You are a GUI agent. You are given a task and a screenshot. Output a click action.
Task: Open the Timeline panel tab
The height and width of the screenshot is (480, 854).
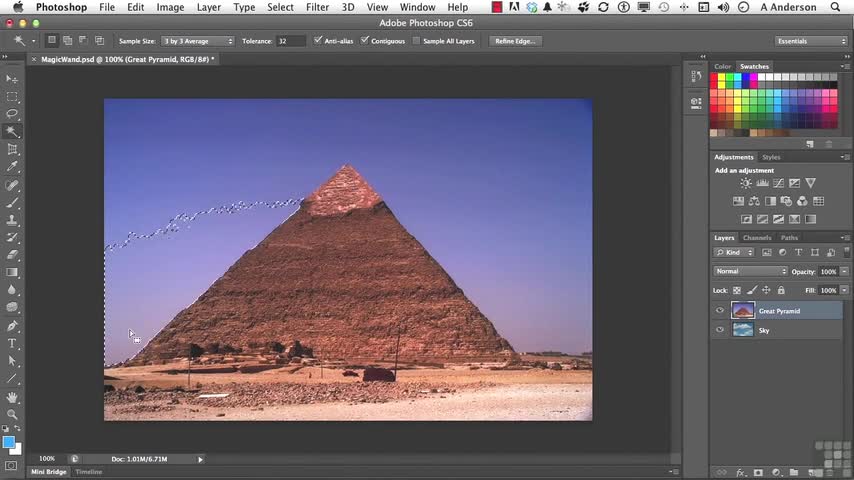point(89,472)
